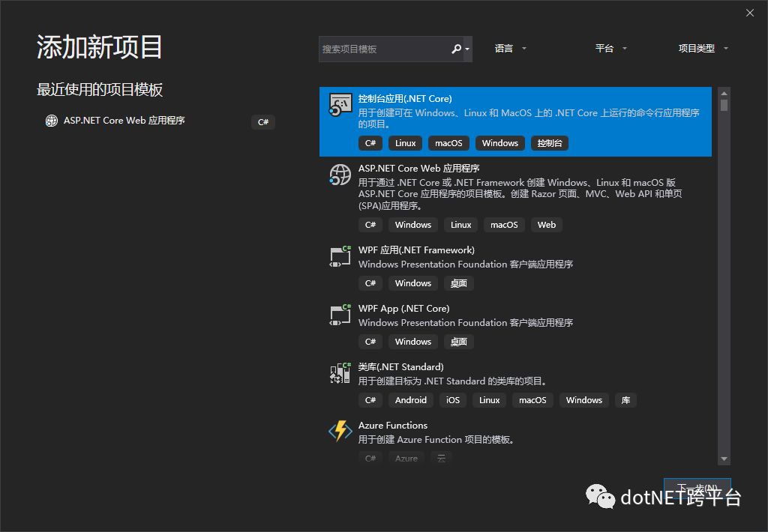Click the 下一步(N) next button

697,489
